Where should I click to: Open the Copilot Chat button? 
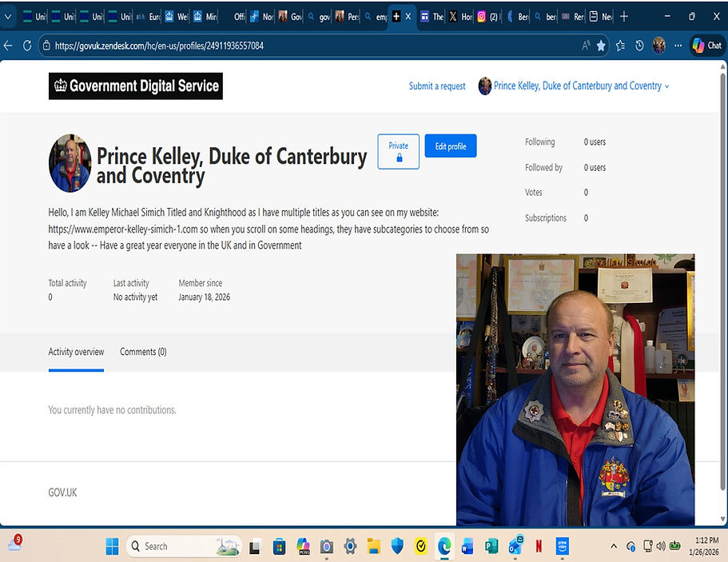[x=707, y=46]
